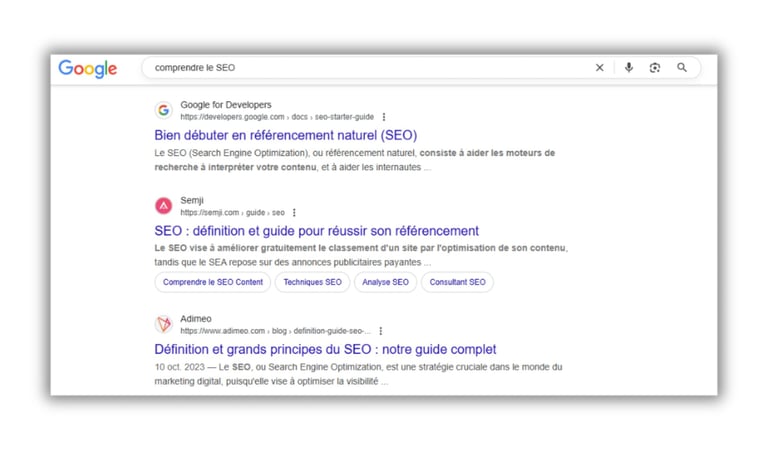
Task: Click snippet text starting 'Le SEO vise à améliorer'
Action: [x=361, y=255]
